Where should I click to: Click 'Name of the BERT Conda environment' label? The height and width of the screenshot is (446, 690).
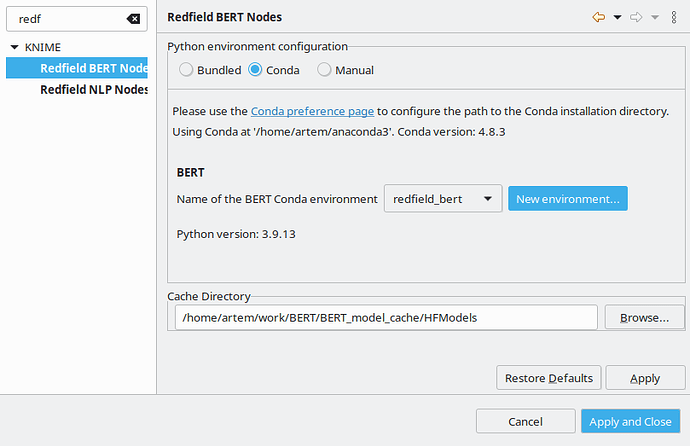pyautogui.click(x=277, y=199)
